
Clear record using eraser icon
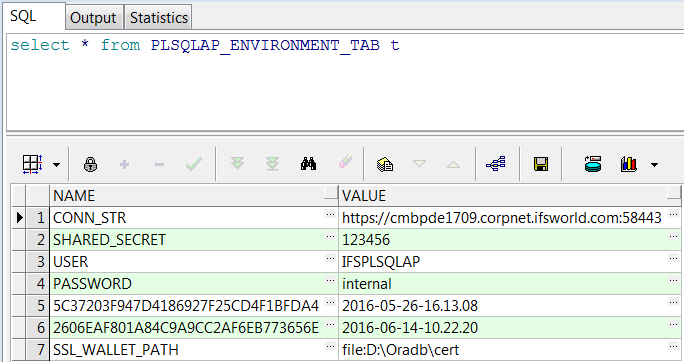pos(345,162)
